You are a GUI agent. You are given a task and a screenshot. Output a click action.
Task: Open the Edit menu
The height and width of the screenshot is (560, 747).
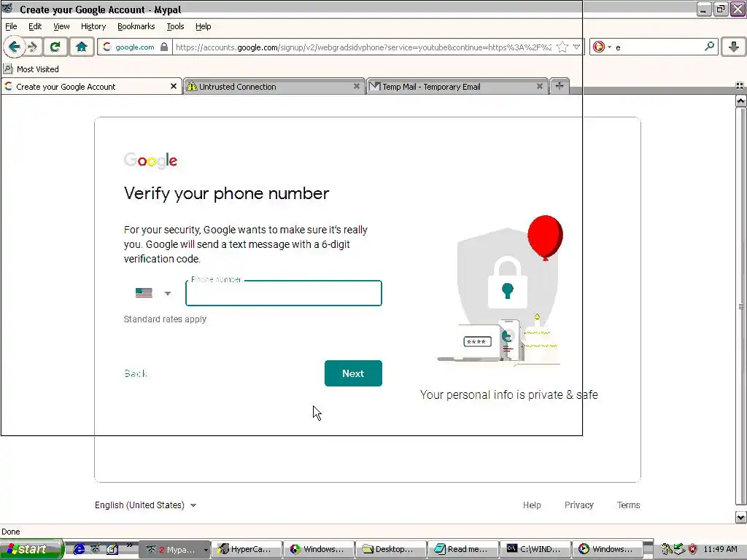click(35, 26)
